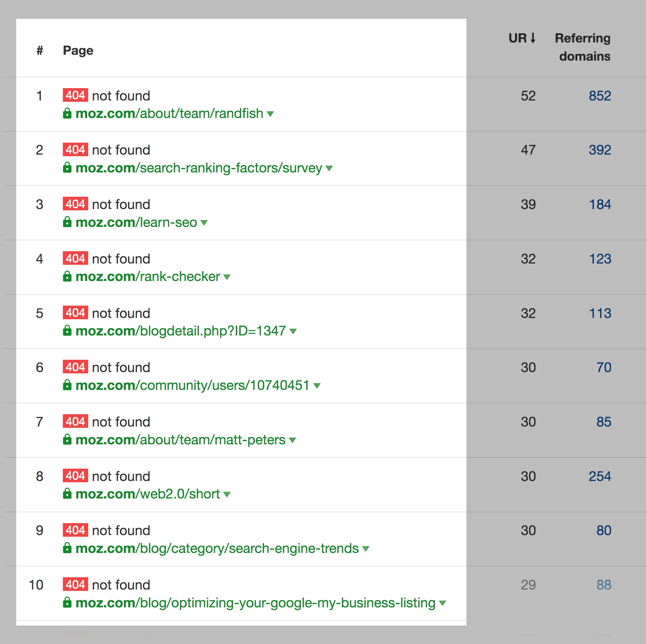Click the Referring domains column header

pos(583,47)
